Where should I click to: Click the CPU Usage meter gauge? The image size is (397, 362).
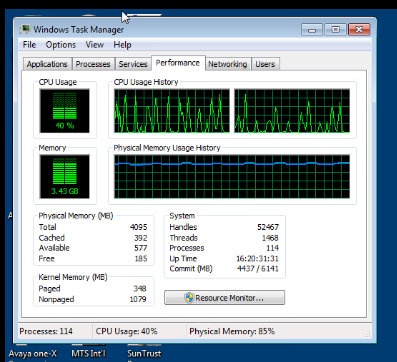coord(65,111)
